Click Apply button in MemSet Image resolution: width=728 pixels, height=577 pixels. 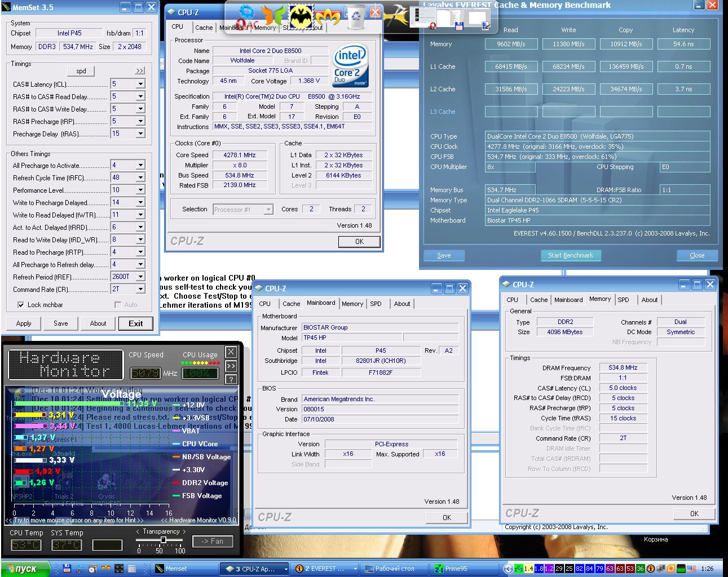pos(24,323)
